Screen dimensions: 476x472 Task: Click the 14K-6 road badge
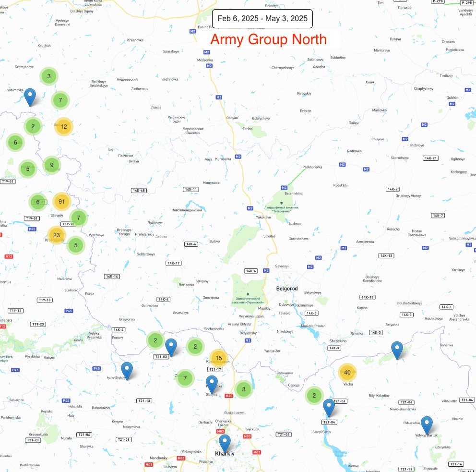tap(191, 244)
